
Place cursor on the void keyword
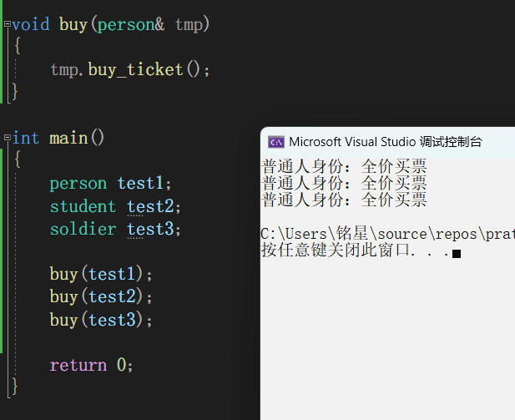click(x=33, y=24)
